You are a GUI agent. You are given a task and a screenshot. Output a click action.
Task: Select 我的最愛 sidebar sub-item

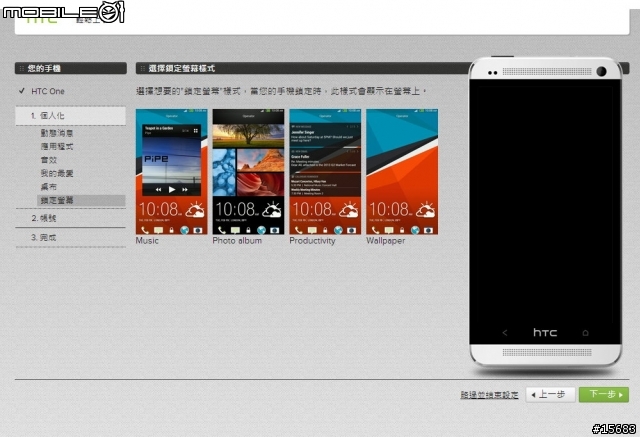point(57,173)
